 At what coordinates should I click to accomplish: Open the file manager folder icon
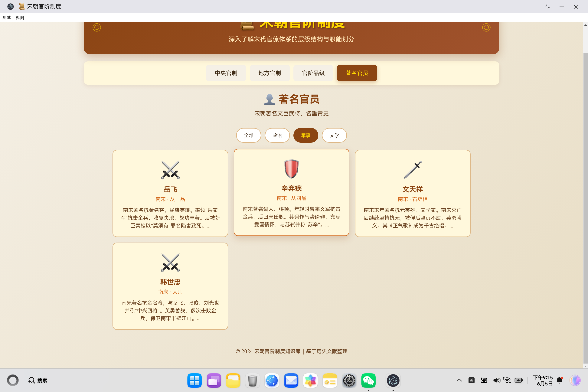pyautogui.click(x=233, y=381)
